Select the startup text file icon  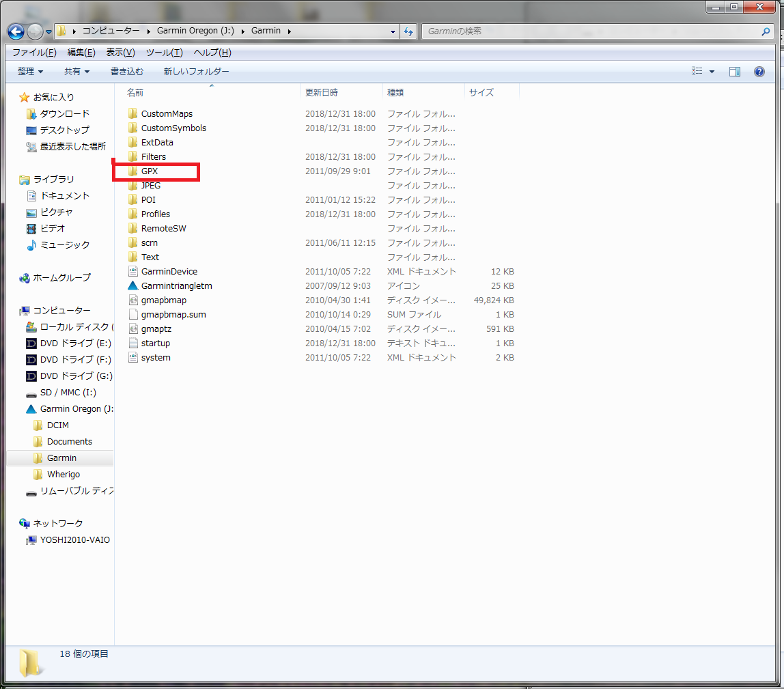click(x=132, y=343)
